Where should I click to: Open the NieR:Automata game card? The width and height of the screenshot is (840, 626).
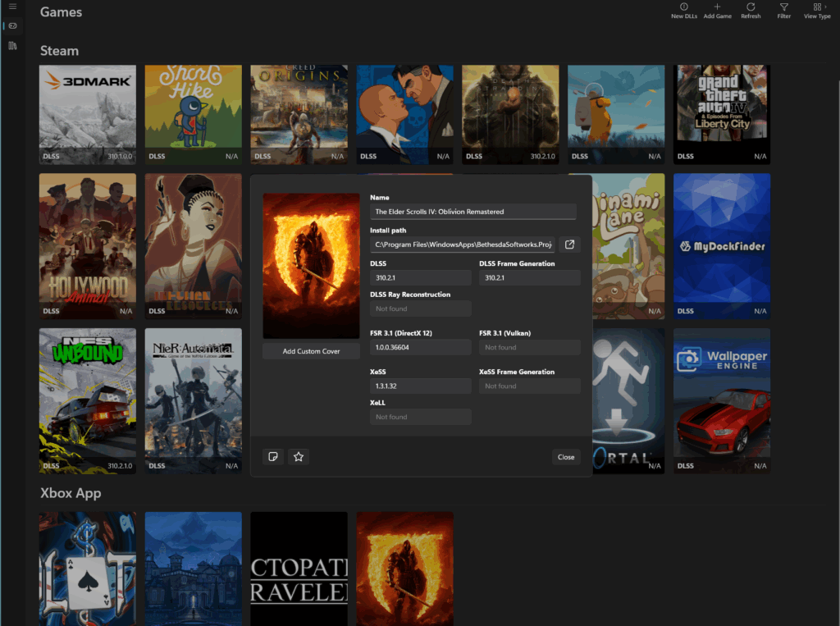[x=194, y=401]
